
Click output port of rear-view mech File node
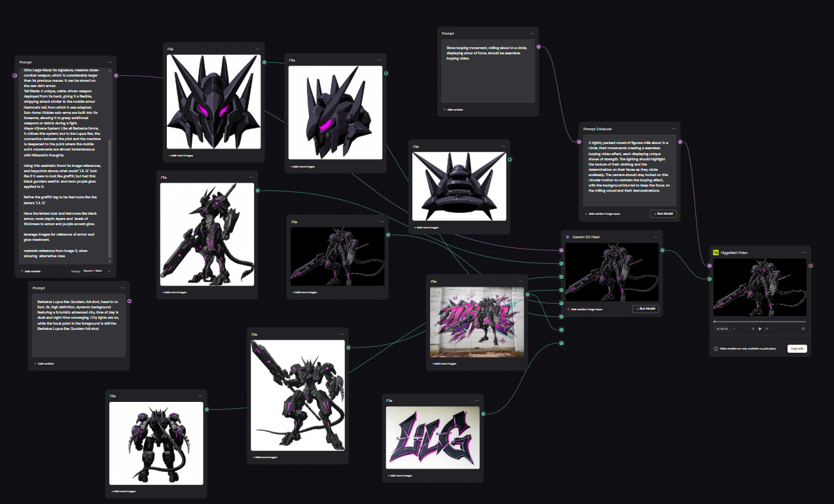[x=207, y=410]
